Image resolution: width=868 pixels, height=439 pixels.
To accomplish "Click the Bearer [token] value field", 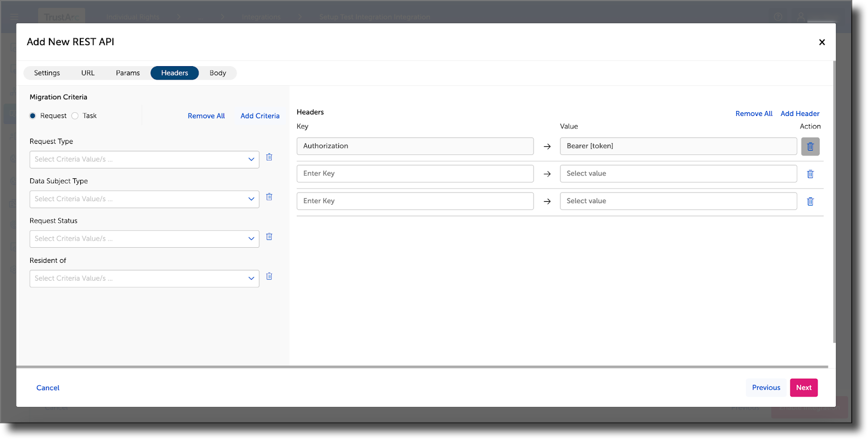I will (x=678, y=146).
